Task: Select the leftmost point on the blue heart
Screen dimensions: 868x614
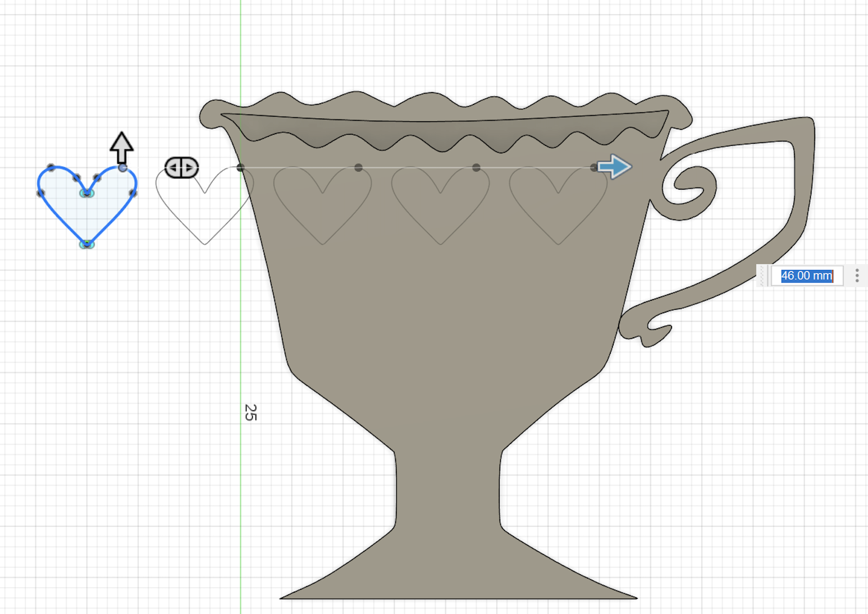Action: tap(40, 193)
